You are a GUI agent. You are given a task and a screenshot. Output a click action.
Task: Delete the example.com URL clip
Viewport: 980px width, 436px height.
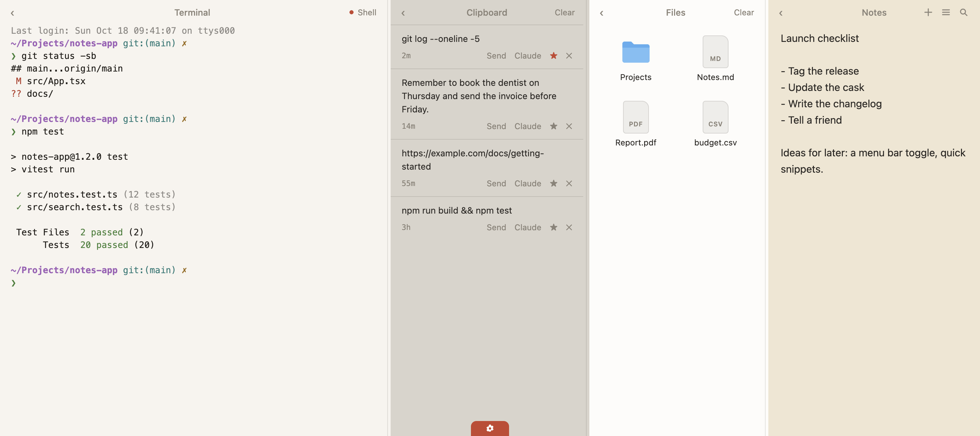coord(569,183)
